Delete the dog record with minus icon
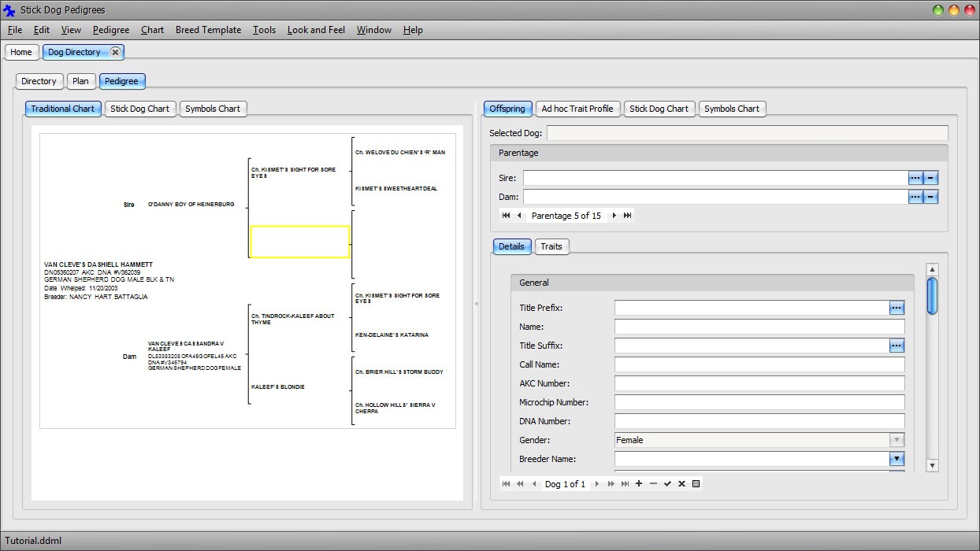The width and height of the screenshot is (980, 551). [x=653, y=484]
